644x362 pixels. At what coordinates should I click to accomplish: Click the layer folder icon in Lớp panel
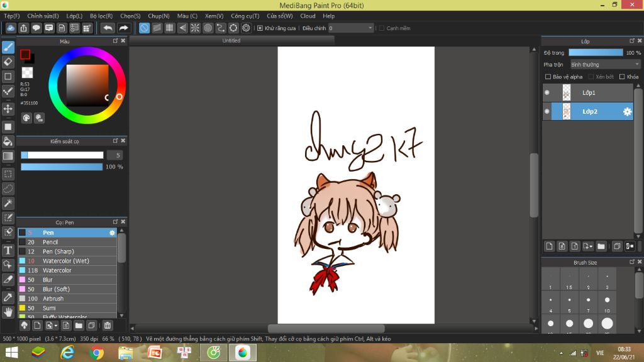(601, 246)
